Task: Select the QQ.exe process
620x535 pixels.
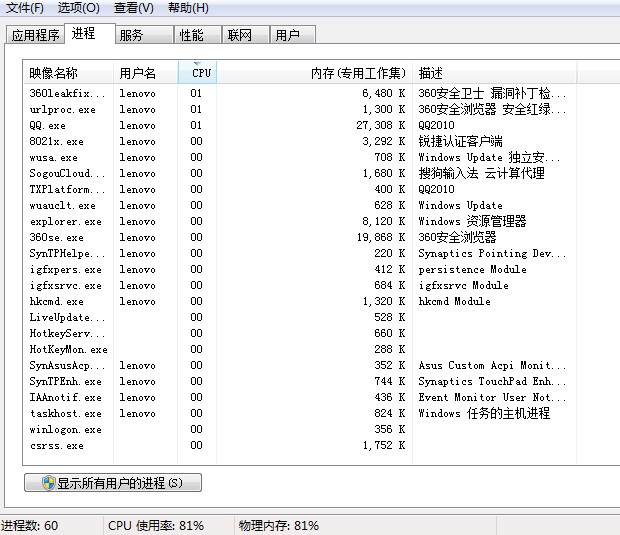Action: 299,125
